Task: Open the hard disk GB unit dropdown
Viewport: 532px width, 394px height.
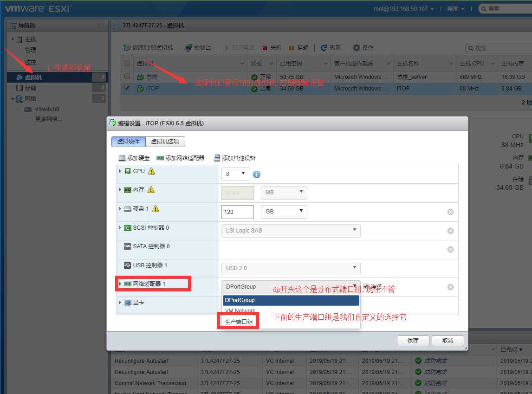Action: click(x=284, y=212)
